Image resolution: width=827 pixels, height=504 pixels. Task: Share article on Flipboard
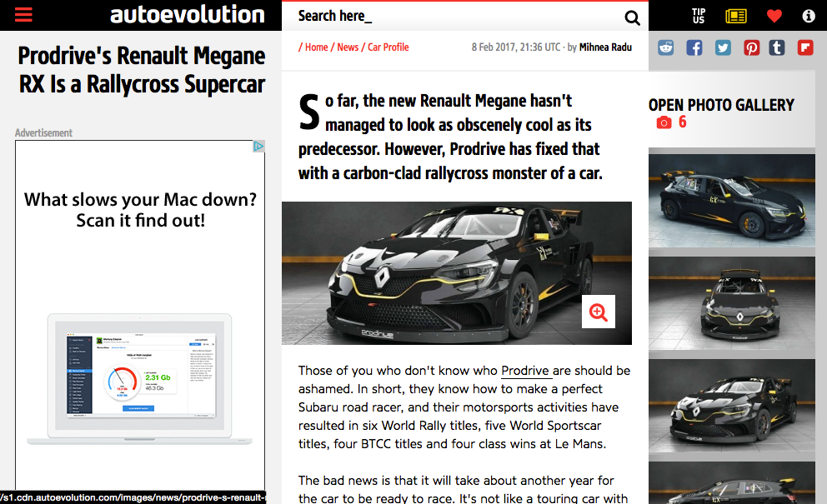point(804,47)
